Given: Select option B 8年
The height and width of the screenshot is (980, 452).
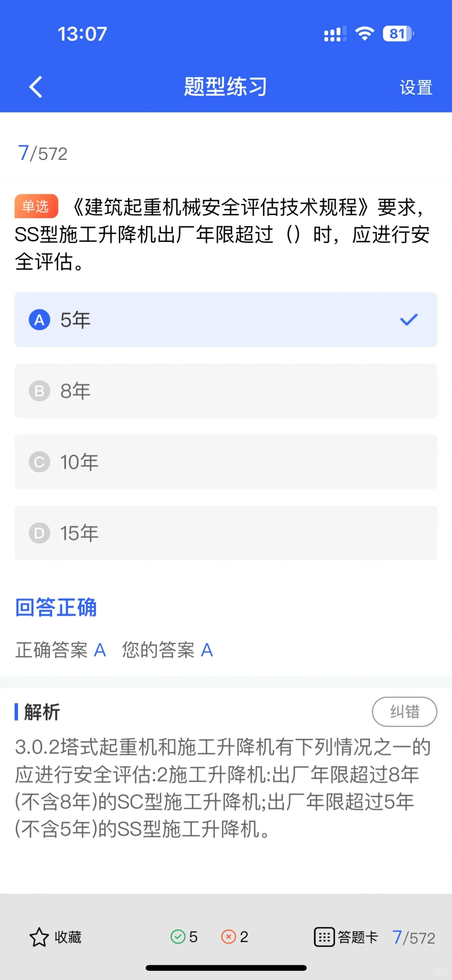Looking at the screenshot, I should coord(226,391).
